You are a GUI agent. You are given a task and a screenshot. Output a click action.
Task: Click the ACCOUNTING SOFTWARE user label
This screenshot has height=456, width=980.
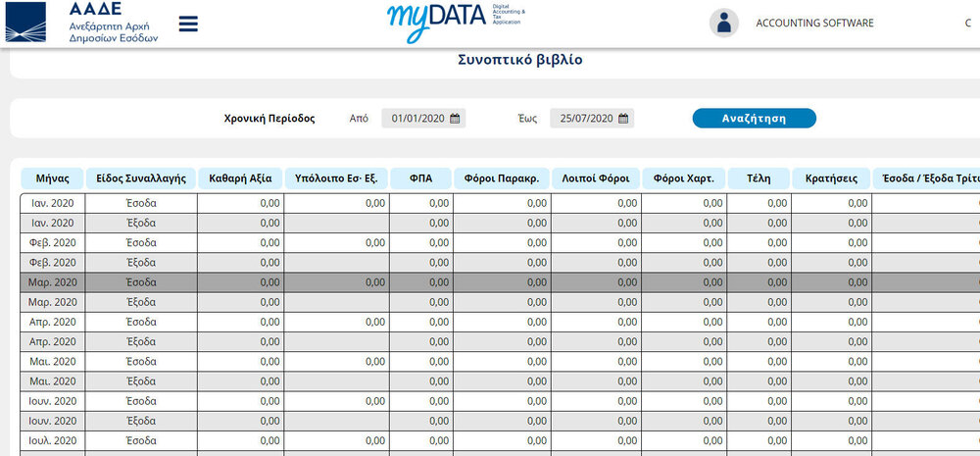coord(814,23)
